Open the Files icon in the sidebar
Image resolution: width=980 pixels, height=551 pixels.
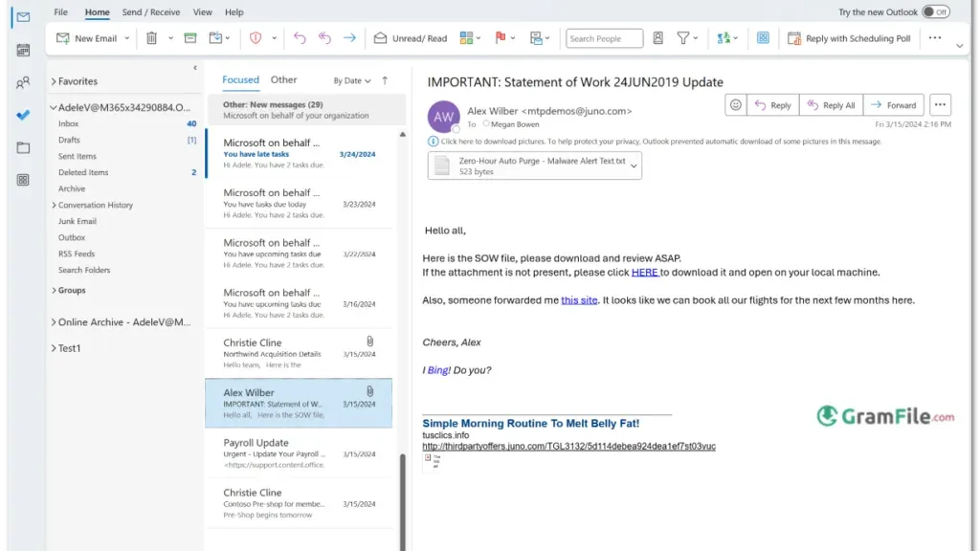(x=23, y=147)
